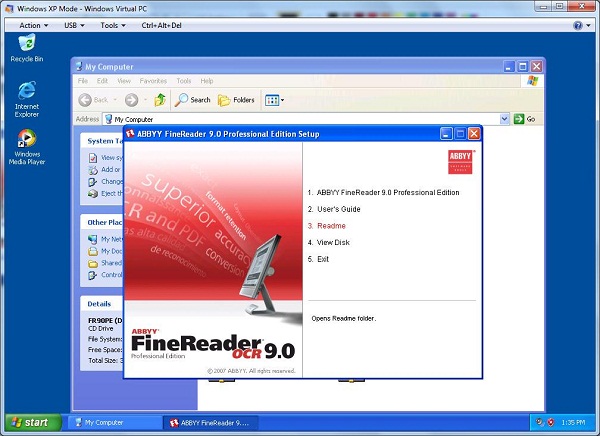The image size is (600, 436).
Task: Click the Change a setting icon
Action: tap(93, 181)
